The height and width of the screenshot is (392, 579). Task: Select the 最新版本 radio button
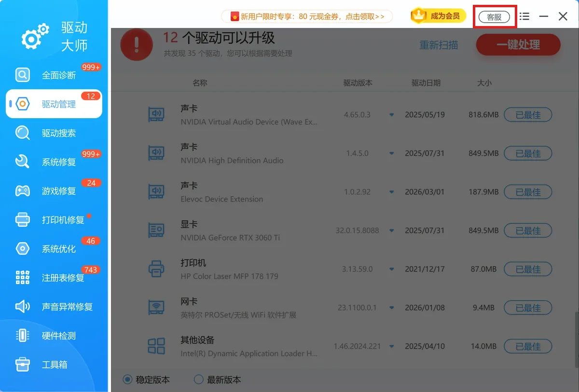click(198, 379)
